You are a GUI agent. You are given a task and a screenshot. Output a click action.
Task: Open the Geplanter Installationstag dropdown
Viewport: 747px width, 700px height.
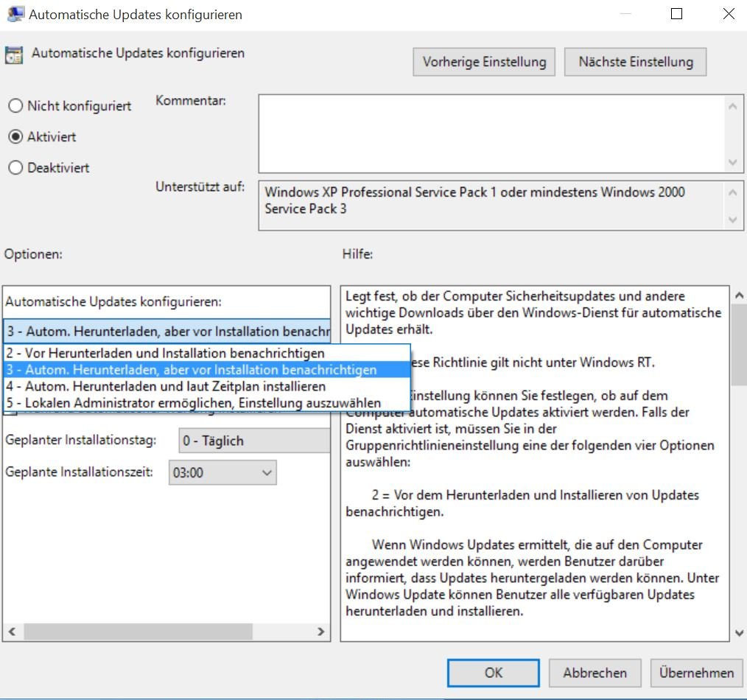254,441
